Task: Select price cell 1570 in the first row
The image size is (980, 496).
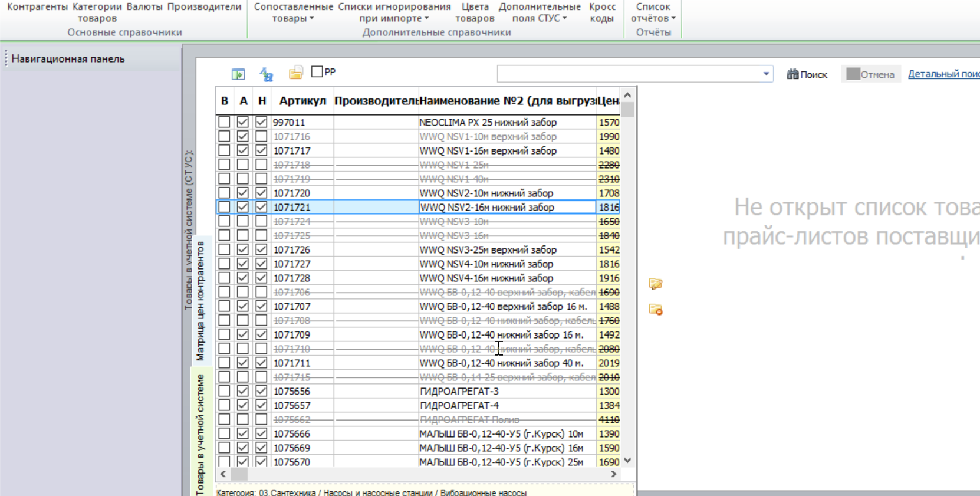Action: [609, 122]
